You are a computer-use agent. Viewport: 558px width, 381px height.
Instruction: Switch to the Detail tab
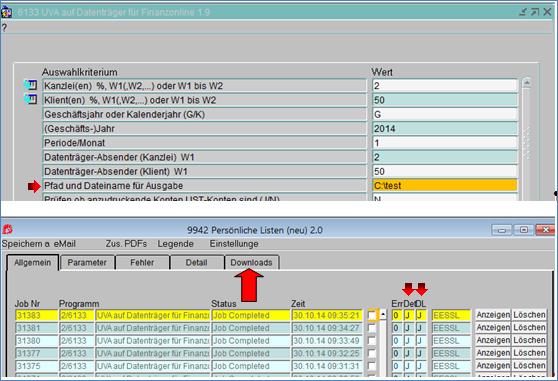tap(196, 263)
